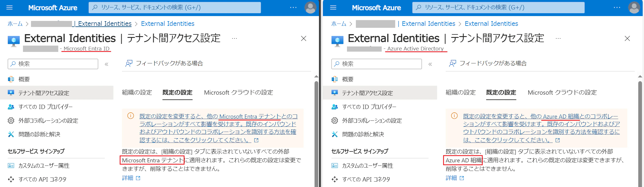Click the Microsoft Azure logo in the right window

pyautogui.click(x=377, y=8)
